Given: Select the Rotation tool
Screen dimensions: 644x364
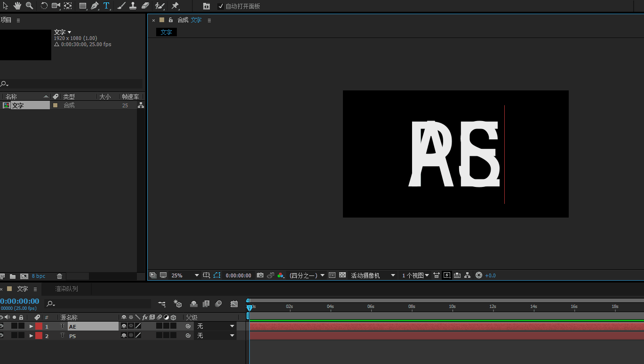Looking at the screenshot, I should (44, 6).
